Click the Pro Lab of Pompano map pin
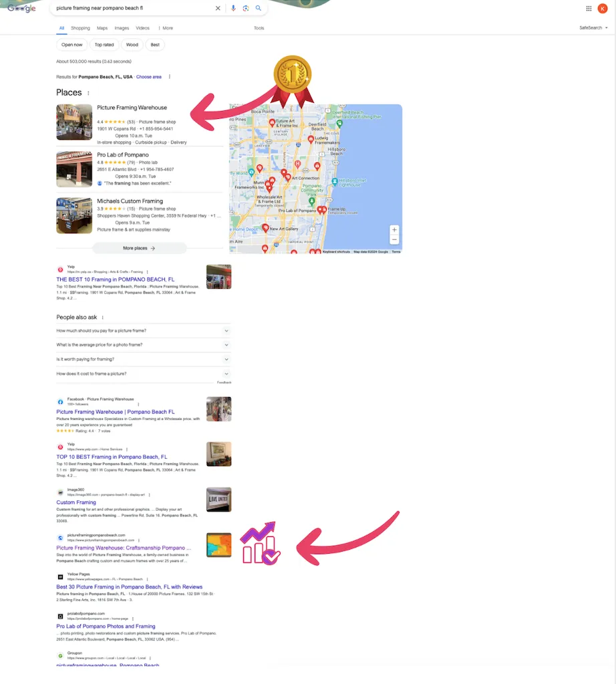The height and width of the screenshot is (684, 616). pyautogui.click(x=321, y=210)
